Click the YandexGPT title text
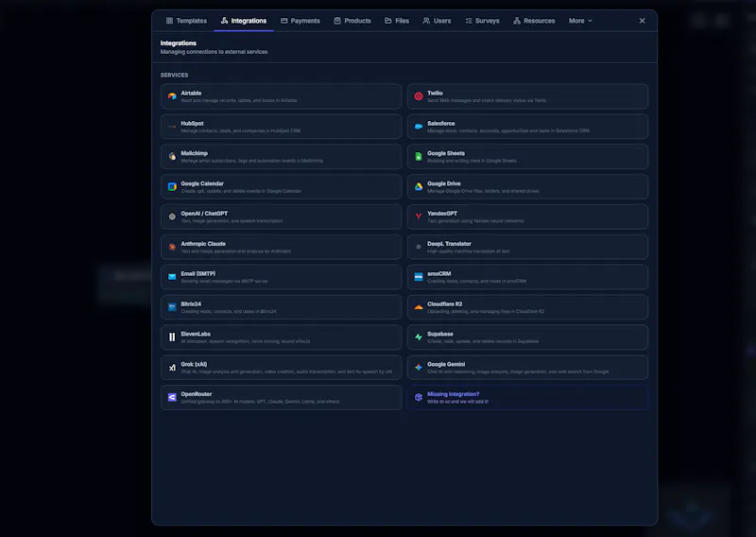Screen dimensions: 756x537 (x=442, y=214)
